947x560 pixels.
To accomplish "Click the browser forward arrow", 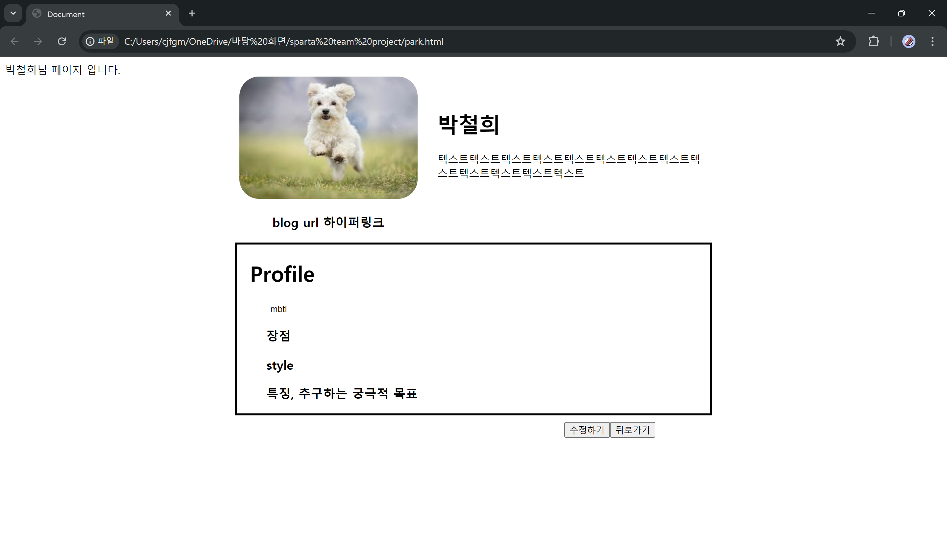I will (38, 41).
